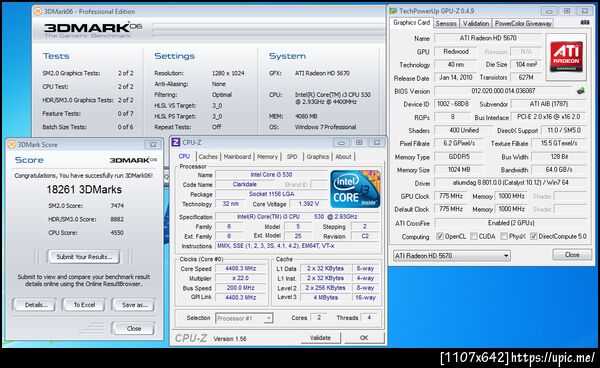Click the Validate button in CPU-Z

320,338
